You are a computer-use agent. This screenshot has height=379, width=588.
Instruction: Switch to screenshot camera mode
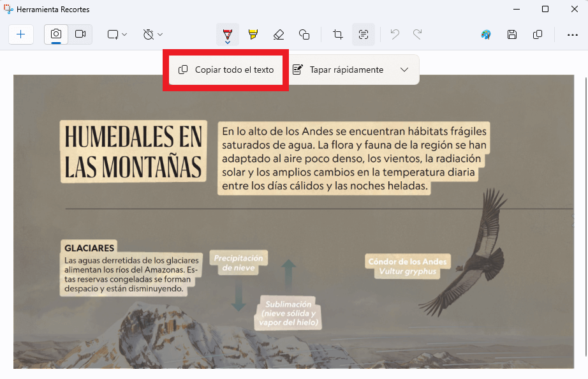click(x=56, y=34)
